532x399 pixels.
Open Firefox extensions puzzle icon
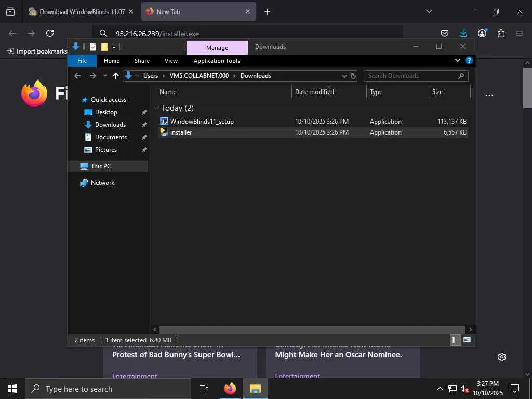[501, 33]
